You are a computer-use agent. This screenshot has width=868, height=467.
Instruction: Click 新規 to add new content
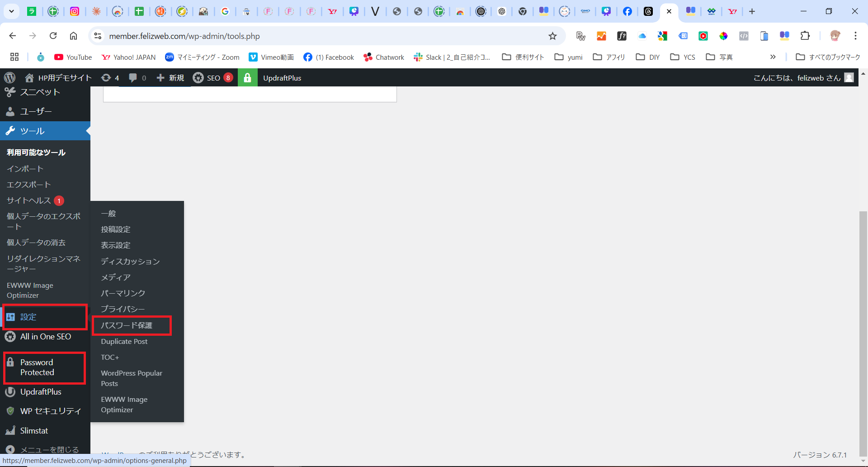point(170,78)
